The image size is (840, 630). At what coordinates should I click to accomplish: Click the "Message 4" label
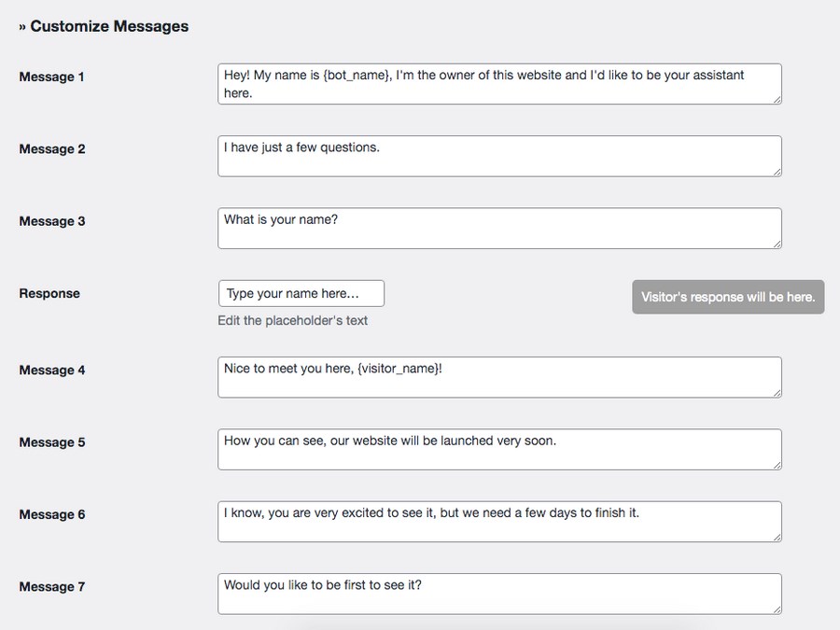[x=52, y=371]
